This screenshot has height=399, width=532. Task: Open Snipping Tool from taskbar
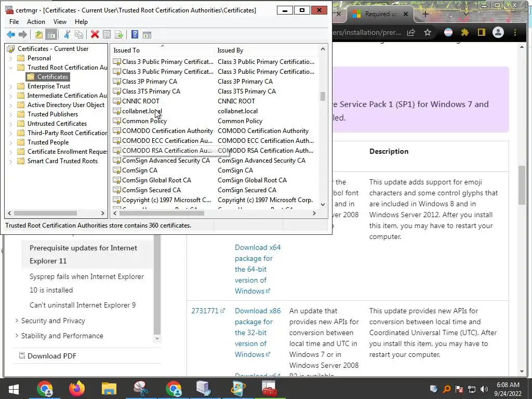coord(141,389)
